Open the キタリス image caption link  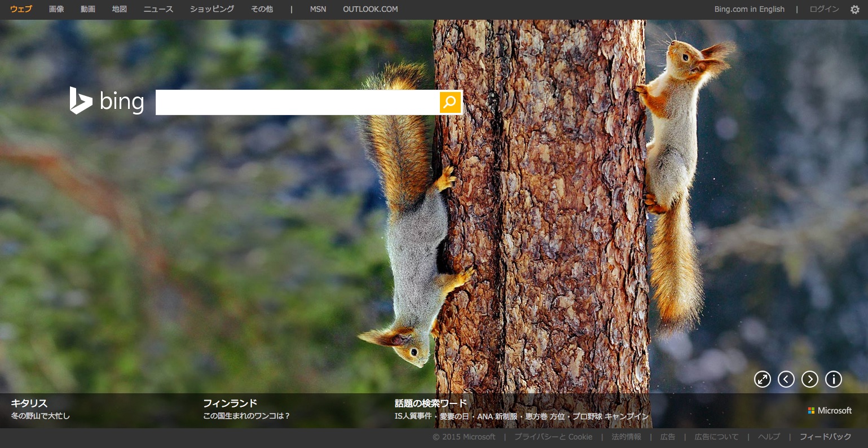[29, 403]
